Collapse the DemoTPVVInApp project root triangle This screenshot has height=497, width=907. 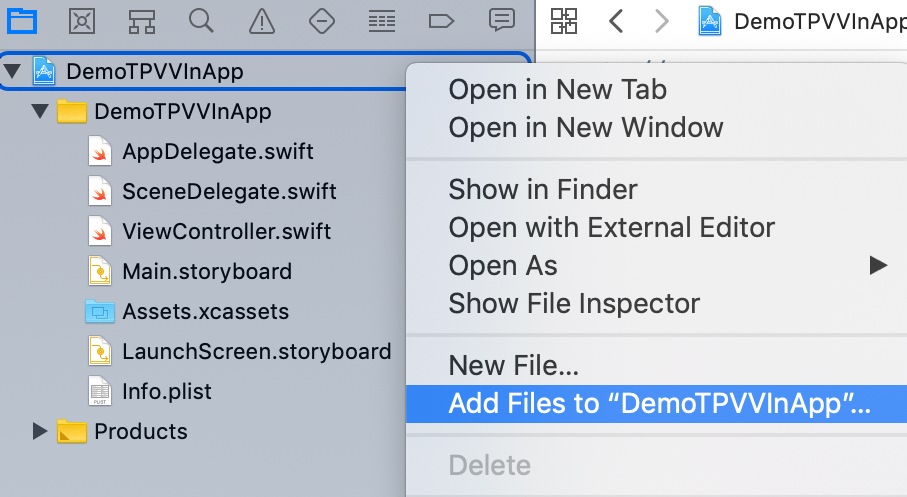coord(12,71)
